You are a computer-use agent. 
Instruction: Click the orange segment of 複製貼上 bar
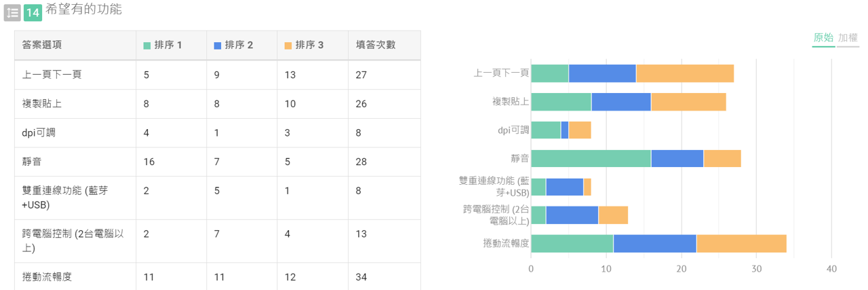coord(688,102)
